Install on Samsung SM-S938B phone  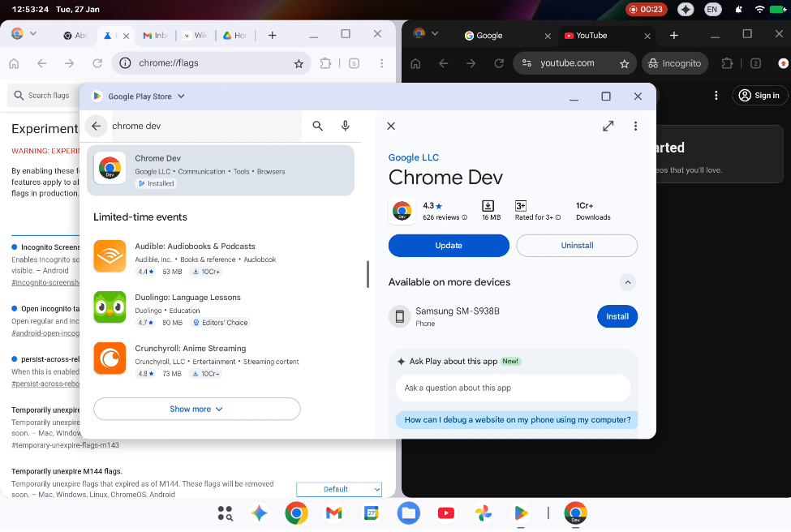coord(617,316)
